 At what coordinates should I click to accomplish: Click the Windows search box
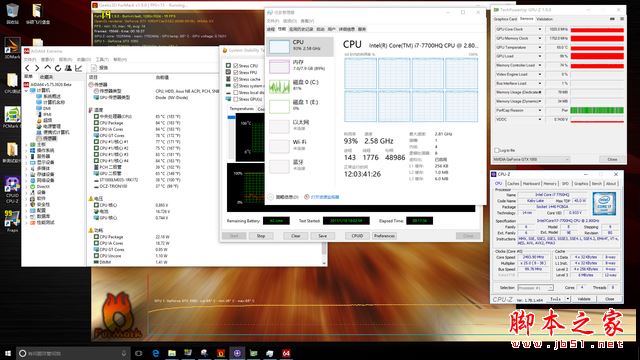[x=73, y=353]
